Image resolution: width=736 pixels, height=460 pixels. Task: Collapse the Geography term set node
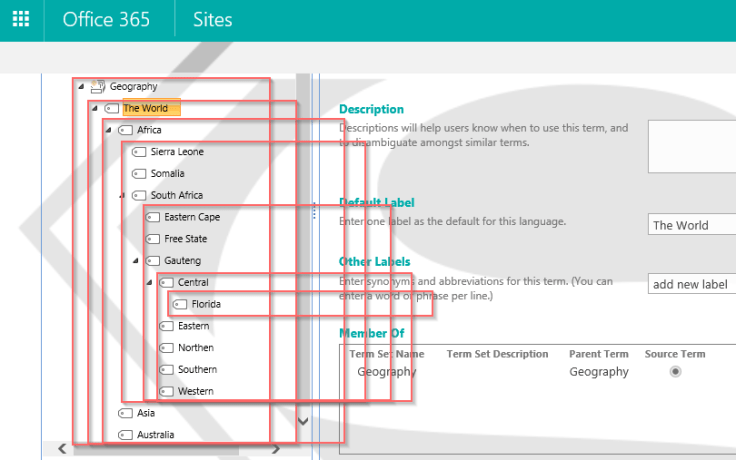(x=80, y=87)
